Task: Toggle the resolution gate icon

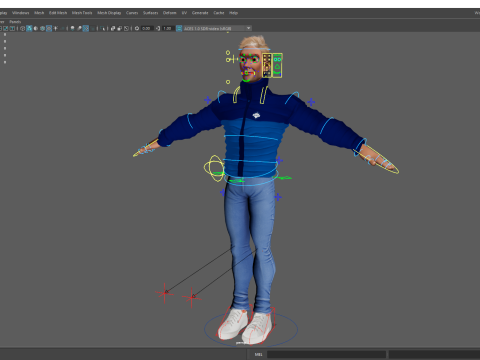Action: point(6,28)
